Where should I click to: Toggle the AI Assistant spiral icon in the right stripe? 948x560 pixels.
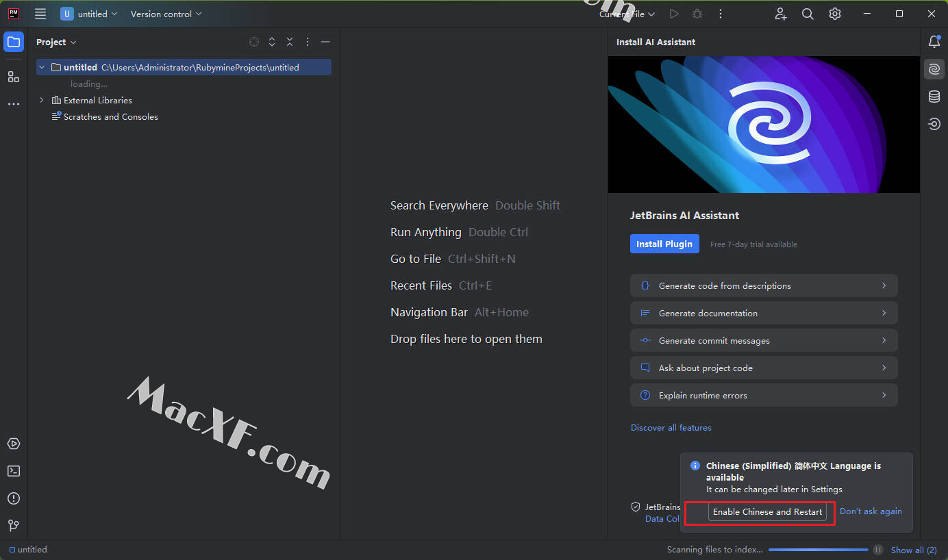point(934,68)
